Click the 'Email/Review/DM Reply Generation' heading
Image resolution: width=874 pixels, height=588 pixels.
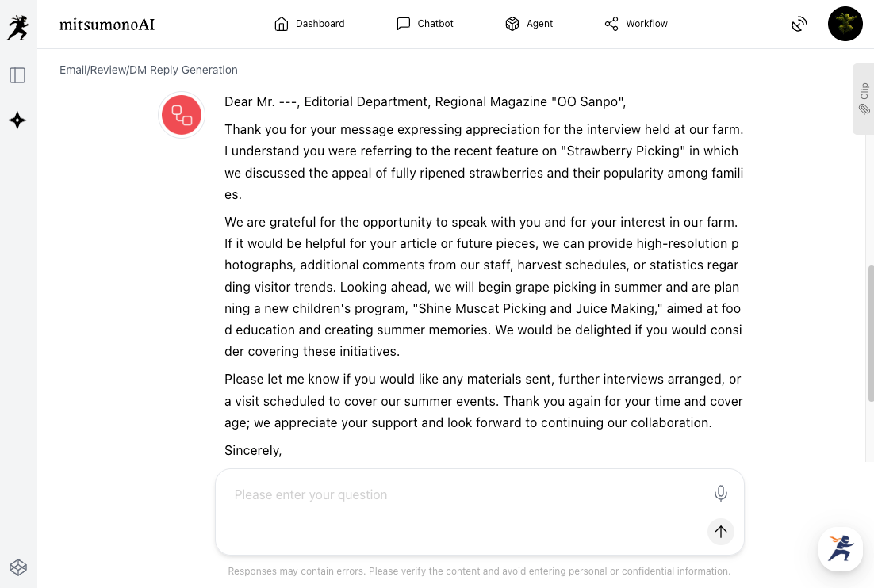tap(148, 70)
